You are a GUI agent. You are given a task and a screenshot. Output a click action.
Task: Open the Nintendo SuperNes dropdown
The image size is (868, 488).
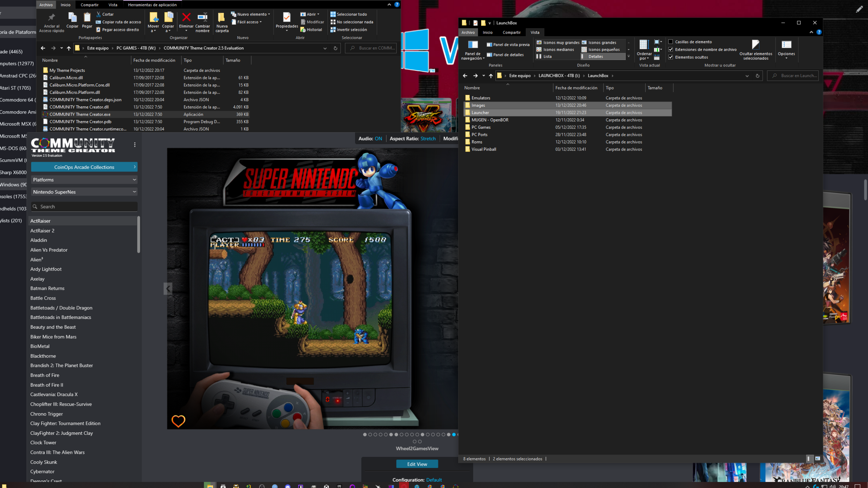tap(84, 192)
